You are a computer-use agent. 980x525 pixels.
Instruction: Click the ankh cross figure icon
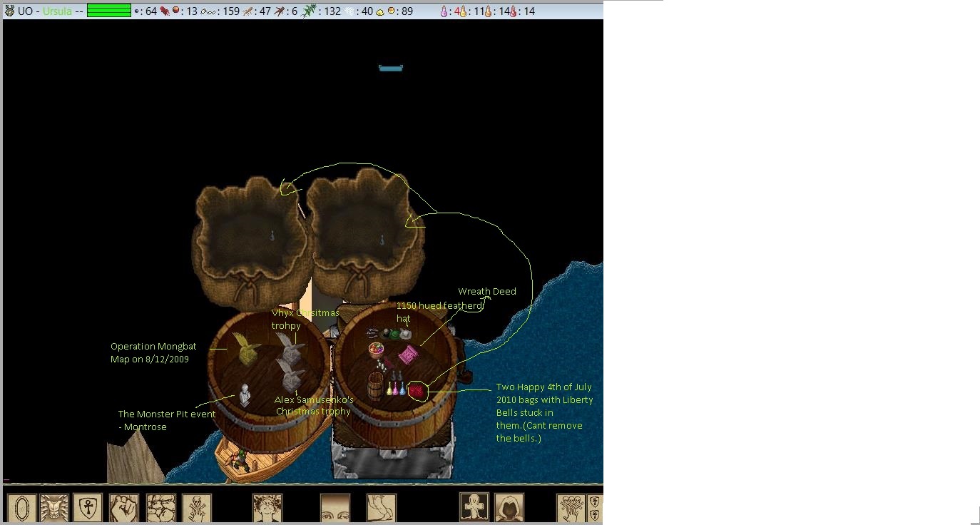474,508
